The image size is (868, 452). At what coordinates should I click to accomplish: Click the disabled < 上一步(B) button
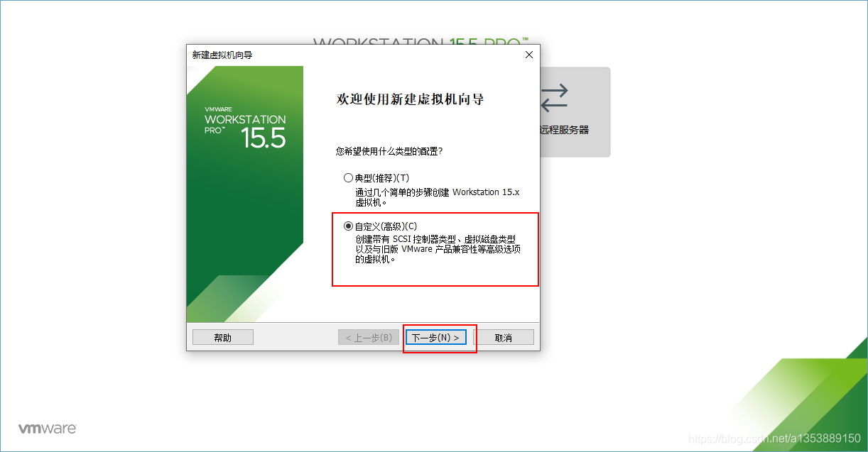[369, 338]
